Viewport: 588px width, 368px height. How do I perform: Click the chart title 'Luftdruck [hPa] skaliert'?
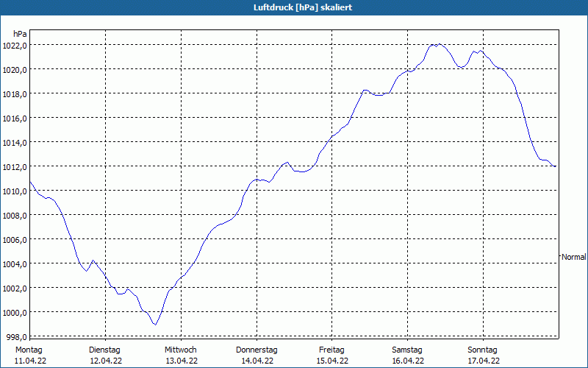[x=303, y=7]
